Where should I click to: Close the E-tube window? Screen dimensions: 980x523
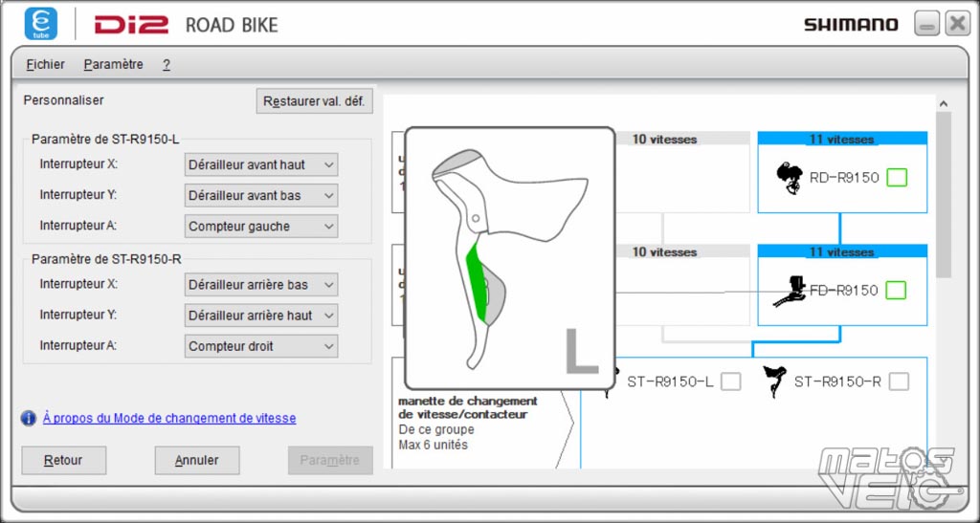[957, 24]
